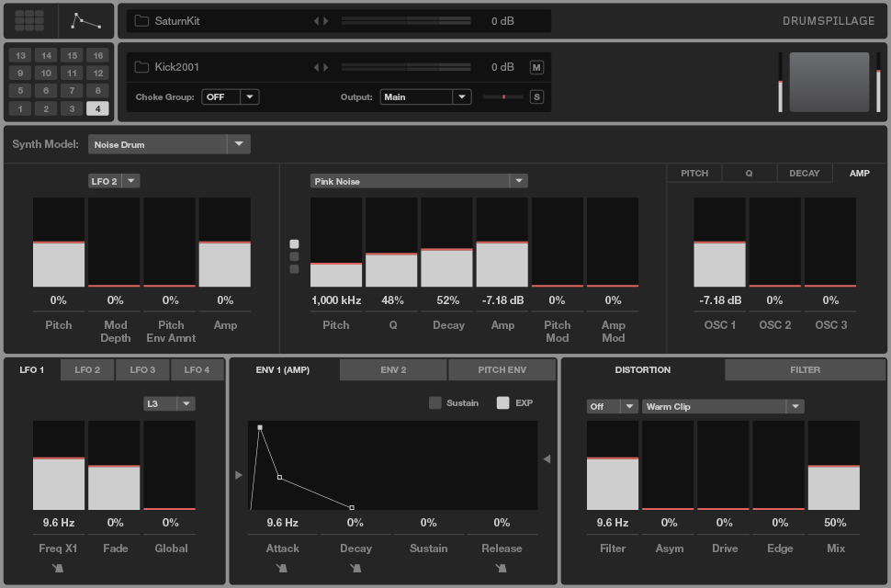The image size is (891, 588).
Task: Select drum pad 12
Action: pos(97,73)
